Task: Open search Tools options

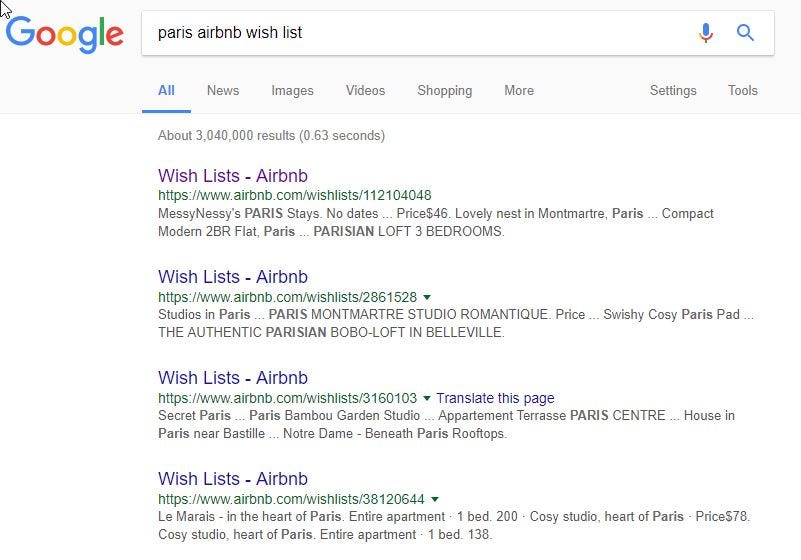Action: coord(743,90)
